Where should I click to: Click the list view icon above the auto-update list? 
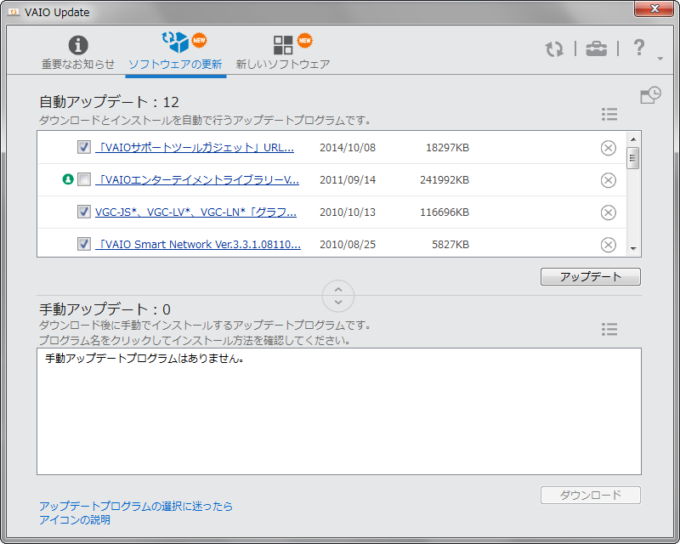(x=609, y=115)
